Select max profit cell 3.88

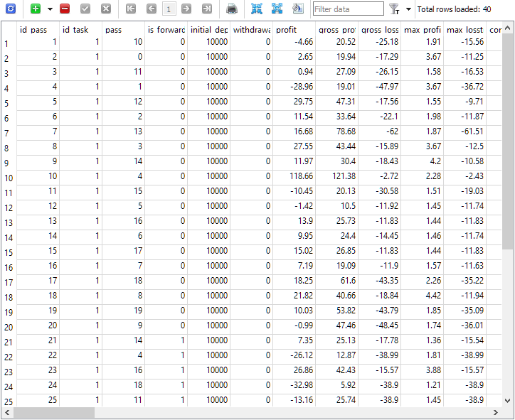422,370
